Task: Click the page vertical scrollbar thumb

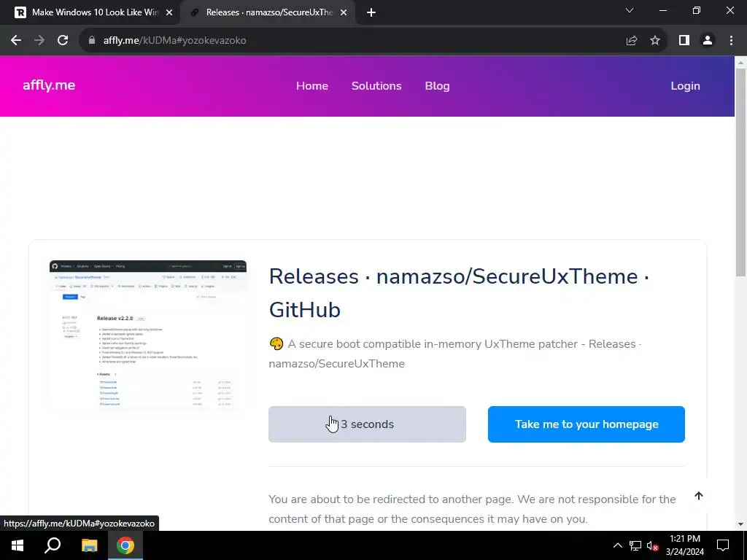Action: (740, 172)
